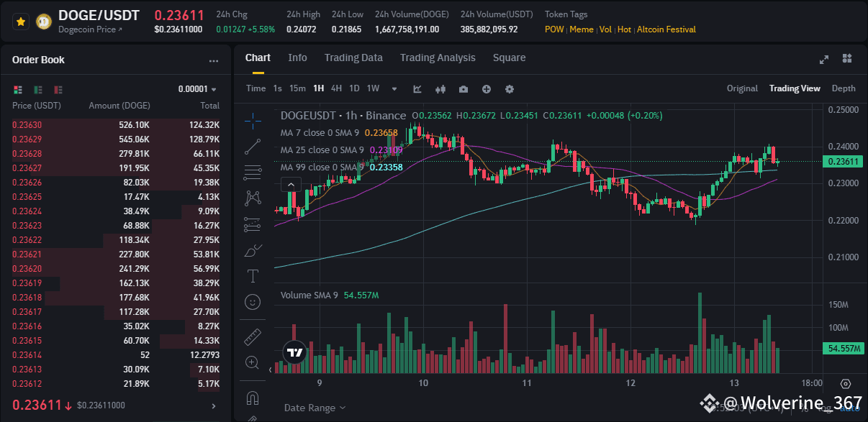The height and width of the screenshot is (422, 868).
Task: Toggle the DOGE/USDT favorite star
Action: (x=21, y=22)
